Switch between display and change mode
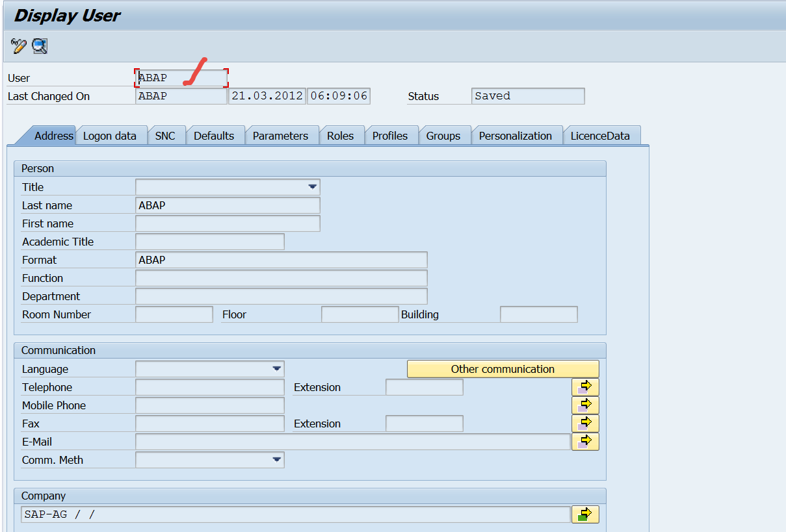Screen dimensions: 786x532 (18, 46)
